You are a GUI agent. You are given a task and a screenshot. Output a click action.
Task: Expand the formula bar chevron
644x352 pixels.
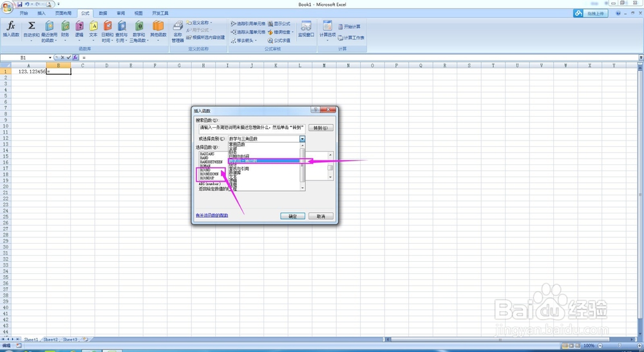coord(641,57)
